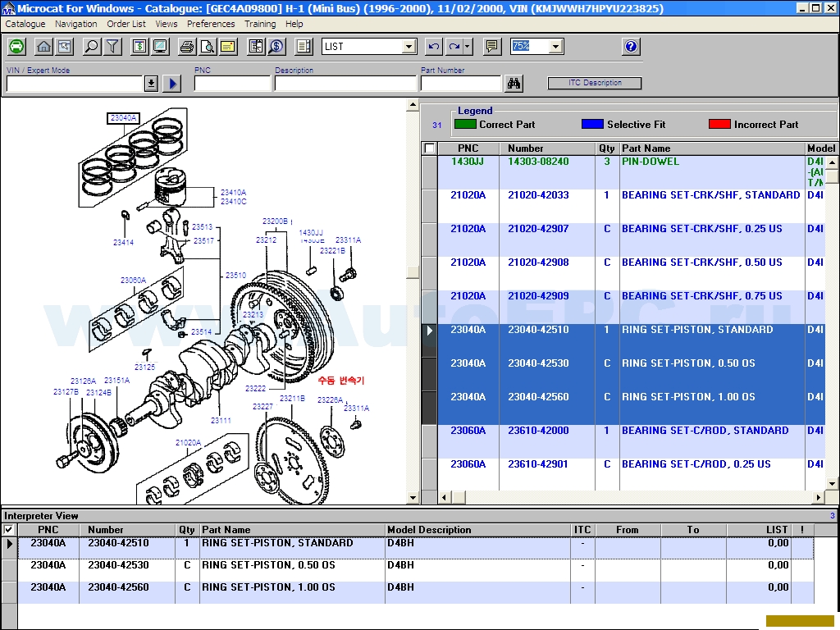Click callout 23410A in the diagram
840x630 pixels.
[x=234, y=192]
